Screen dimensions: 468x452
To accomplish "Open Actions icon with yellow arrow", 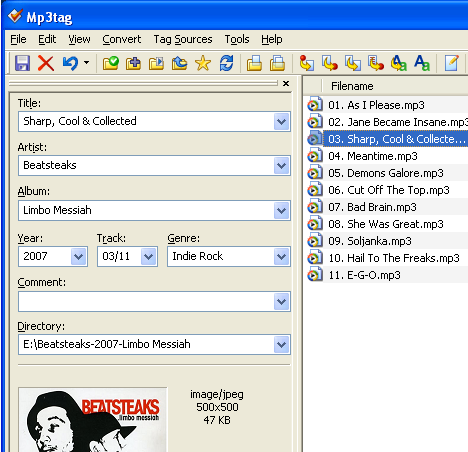I will pos(399,63).
